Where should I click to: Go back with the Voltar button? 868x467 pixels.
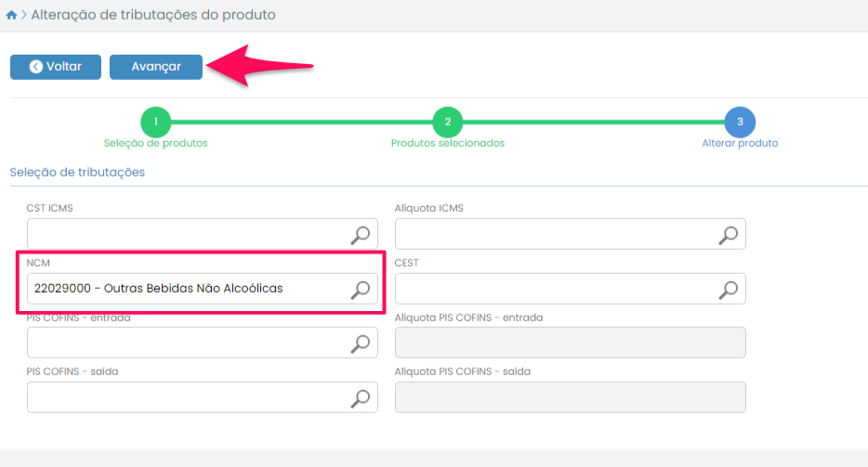point(56,67)
